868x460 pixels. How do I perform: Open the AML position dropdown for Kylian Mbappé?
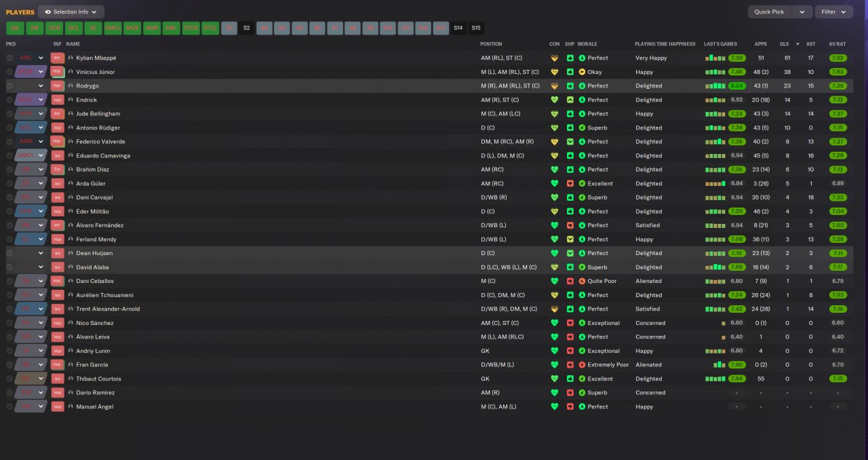tap(31, 58)
